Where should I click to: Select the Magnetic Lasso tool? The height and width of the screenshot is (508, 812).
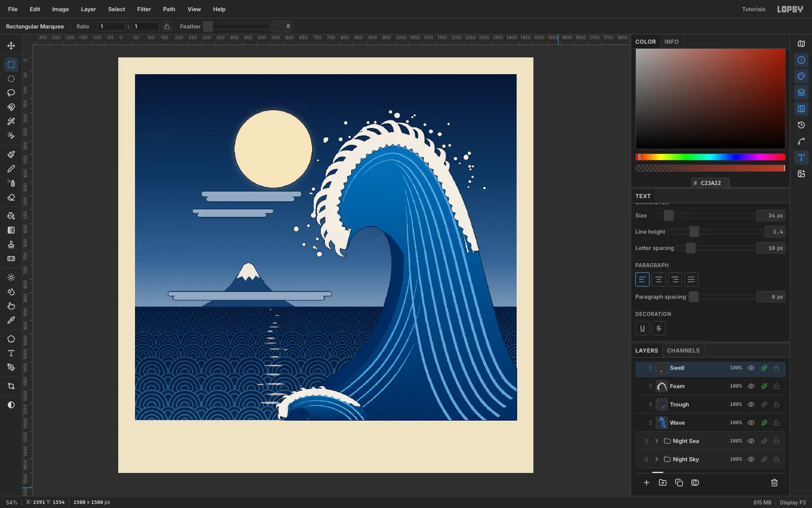(11, 107)
